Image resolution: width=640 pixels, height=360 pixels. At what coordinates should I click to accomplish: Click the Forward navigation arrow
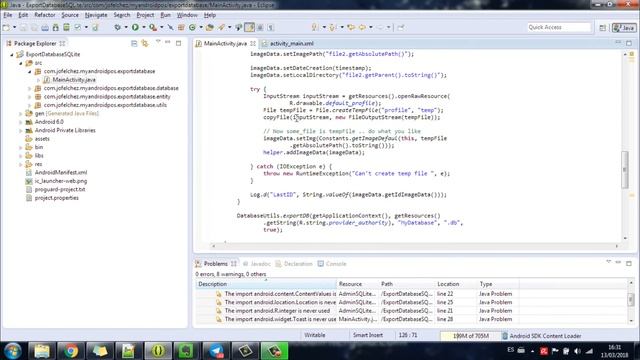[380, 27]
